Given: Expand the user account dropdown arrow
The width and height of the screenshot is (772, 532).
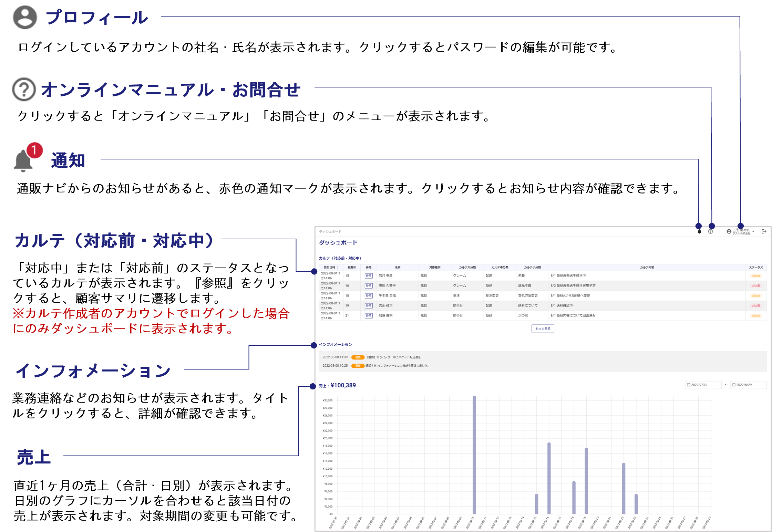Looking at the screenshot, I should (x=753, y=232).
